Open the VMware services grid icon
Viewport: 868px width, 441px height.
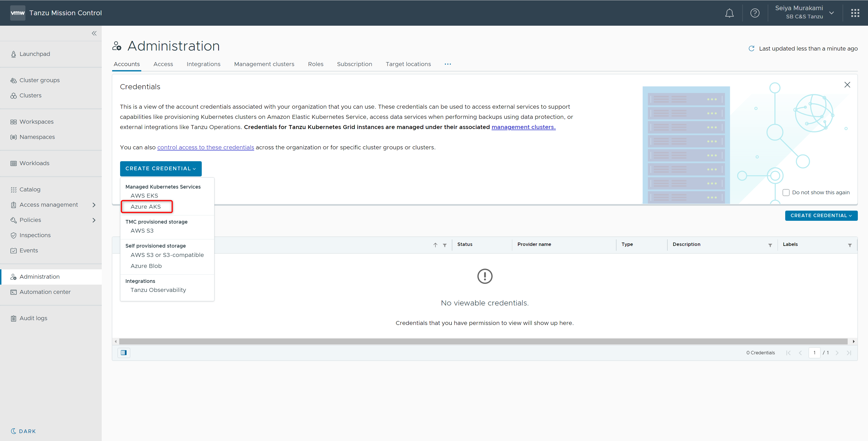pos(855,13)
